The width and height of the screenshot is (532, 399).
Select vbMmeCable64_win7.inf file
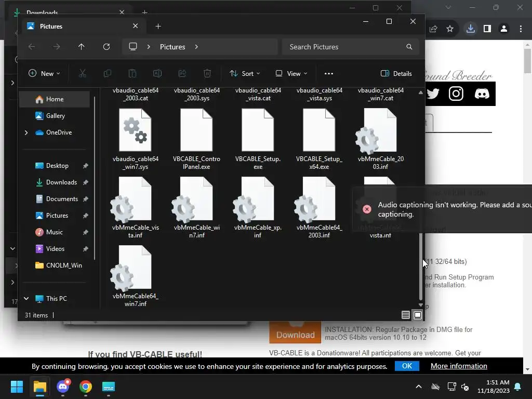pyautogui.click(x=135, y=276)
